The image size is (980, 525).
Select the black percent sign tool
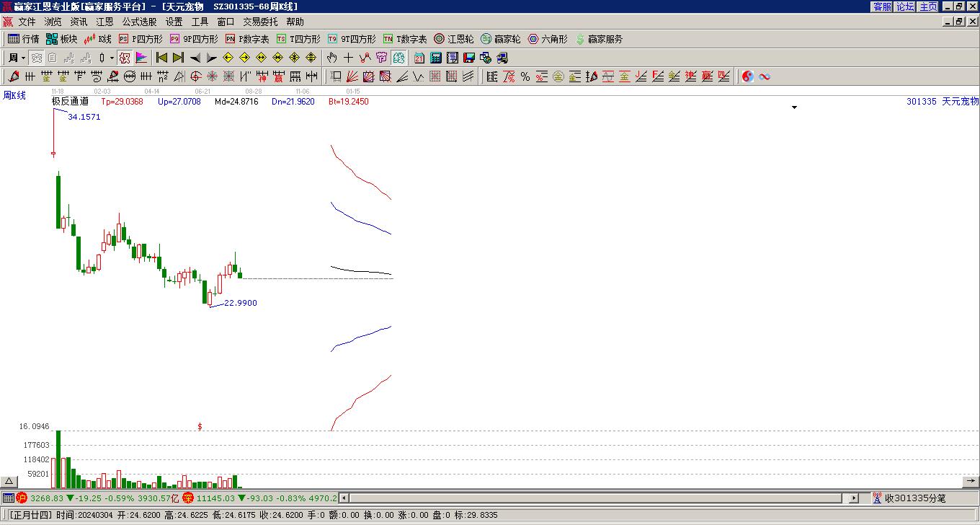(x=525, y=76)
